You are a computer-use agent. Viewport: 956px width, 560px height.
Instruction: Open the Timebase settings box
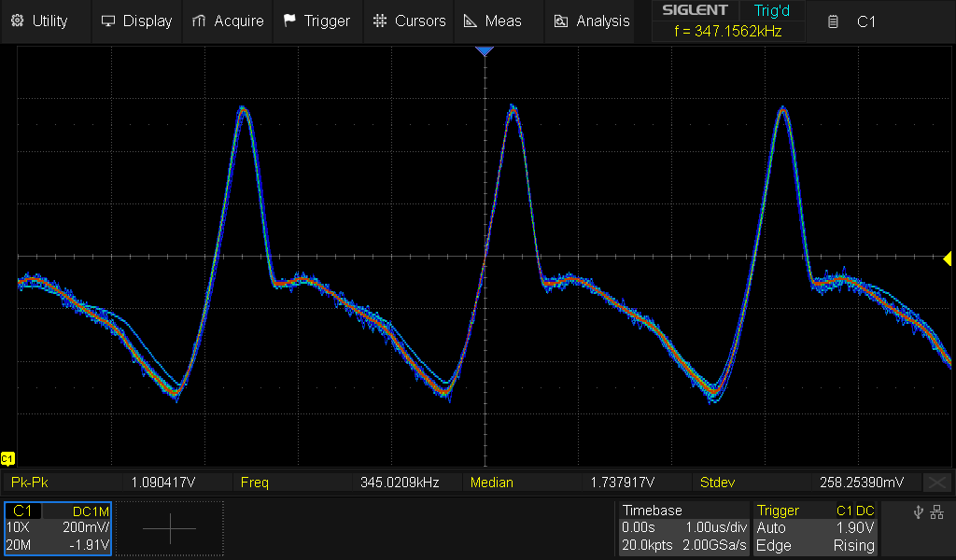pyautogui.click(x=683, y=528)
